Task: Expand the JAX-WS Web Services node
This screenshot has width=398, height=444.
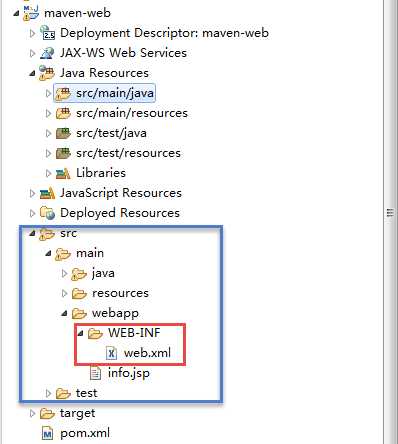Action: tap(32, 53)
